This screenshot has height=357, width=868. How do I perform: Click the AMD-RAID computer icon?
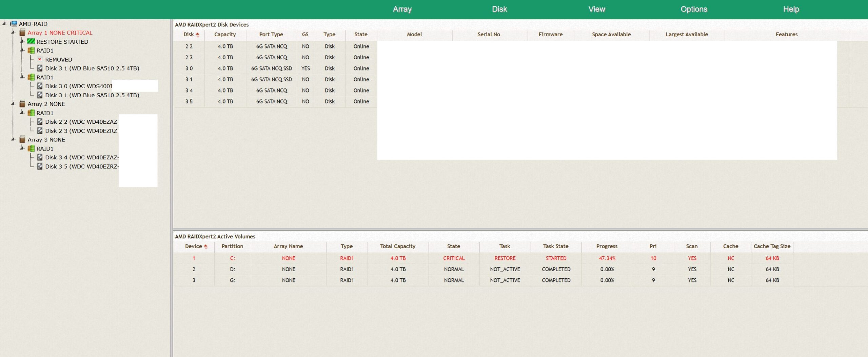(x=14, y=24)
